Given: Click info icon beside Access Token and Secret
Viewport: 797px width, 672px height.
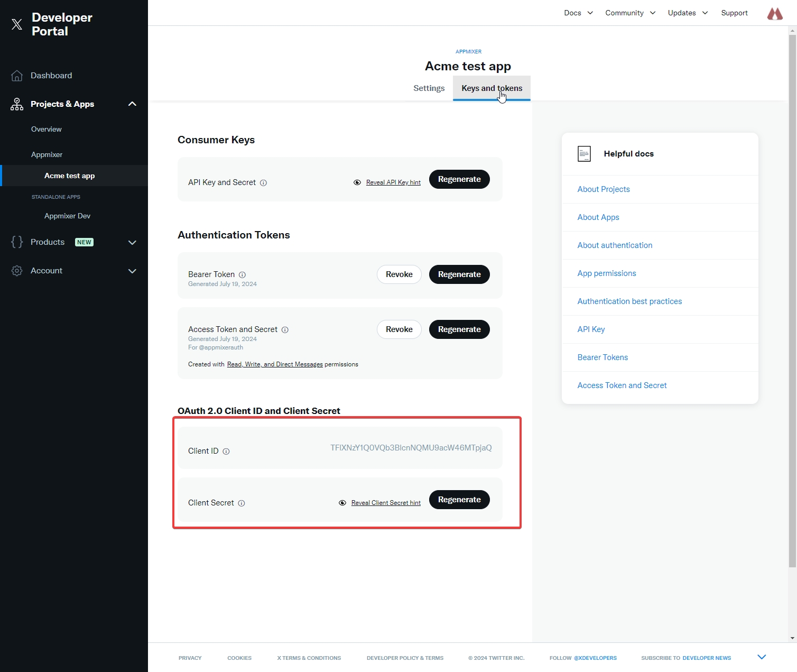Looking at the screenshot, I should 285,330.
